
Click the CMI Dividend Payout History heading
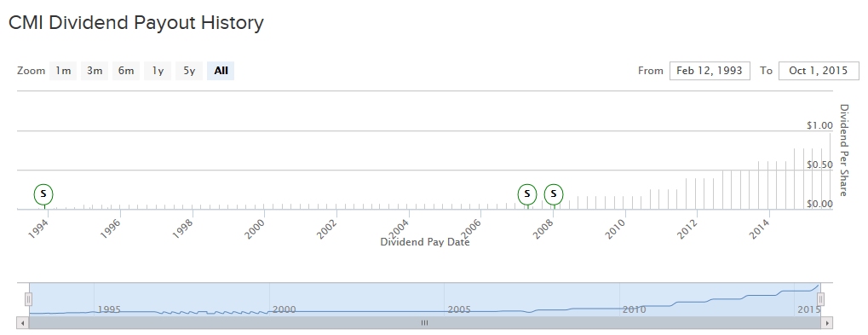[x=136, y=23]
